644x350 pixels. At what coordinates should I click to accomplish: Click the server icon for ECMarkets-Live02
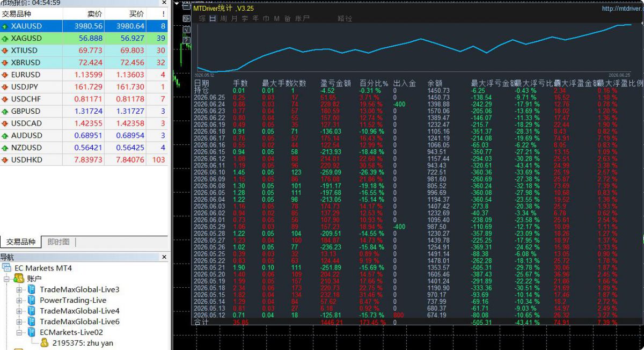pyautogui.click(x=31, y=332)
